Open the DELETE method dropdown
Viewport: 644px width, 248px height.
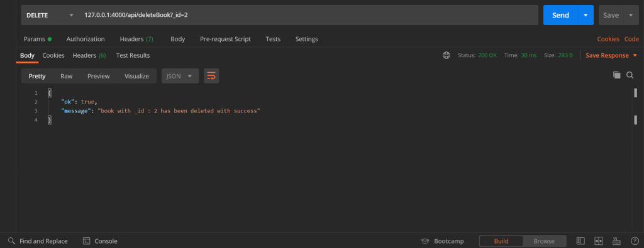(50, 15)
